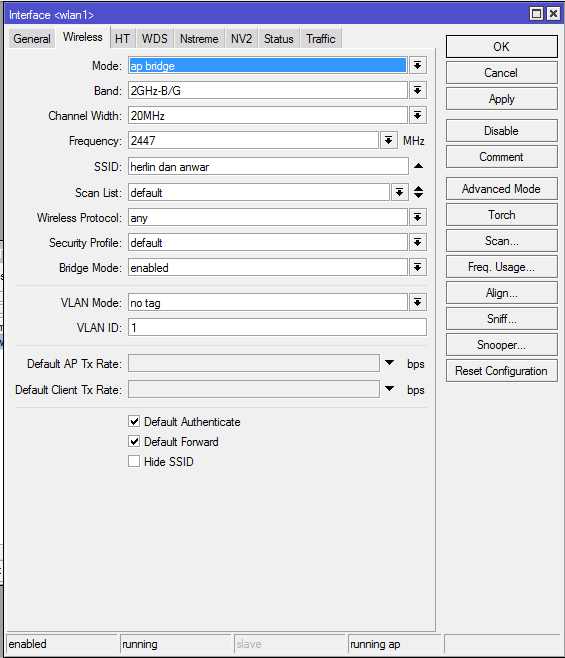Switch to the HT tab
The height and width of the screenshot is (658, 565).
[122, 39]
